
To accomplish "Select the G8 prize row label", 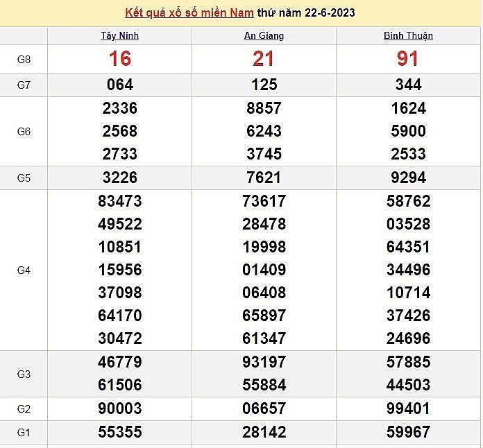I will click(x=24, y=59).
